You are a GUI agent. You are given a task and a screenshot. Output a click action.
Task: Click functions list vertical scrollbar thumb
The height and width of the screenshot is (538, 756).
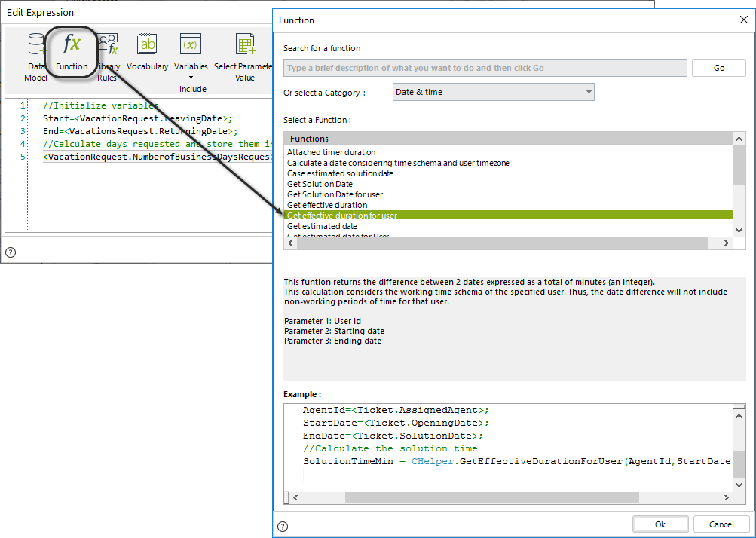click(x=739, y=164)
